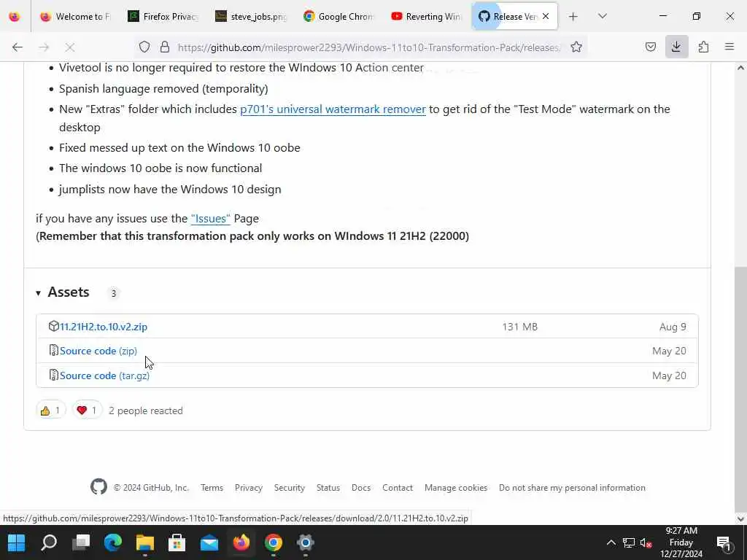Launch Microsoft Edge from taskbar
The height and width of the screenshot is (560, 747).
click(113, 542)
